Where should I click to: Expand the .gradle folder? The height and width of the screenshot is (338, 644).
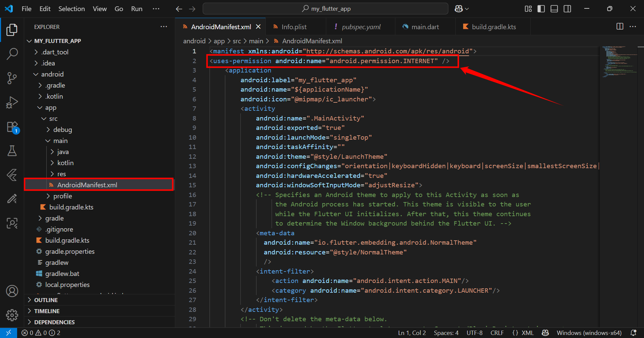pyautogui.click(x=100, y=85)
